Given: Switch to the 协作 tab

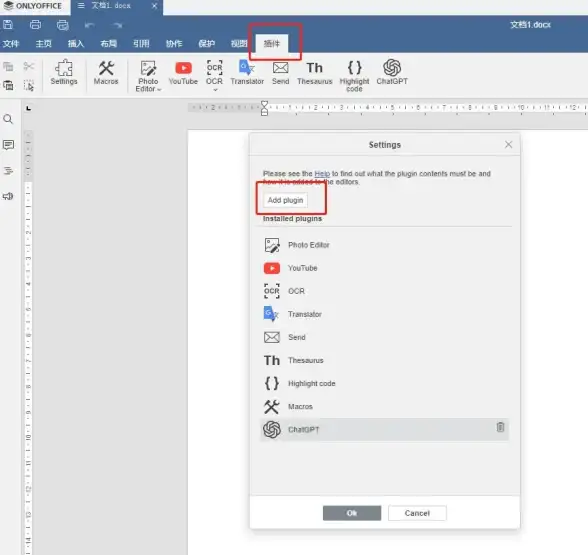Looking at the screenshot, I should [174, 44].
